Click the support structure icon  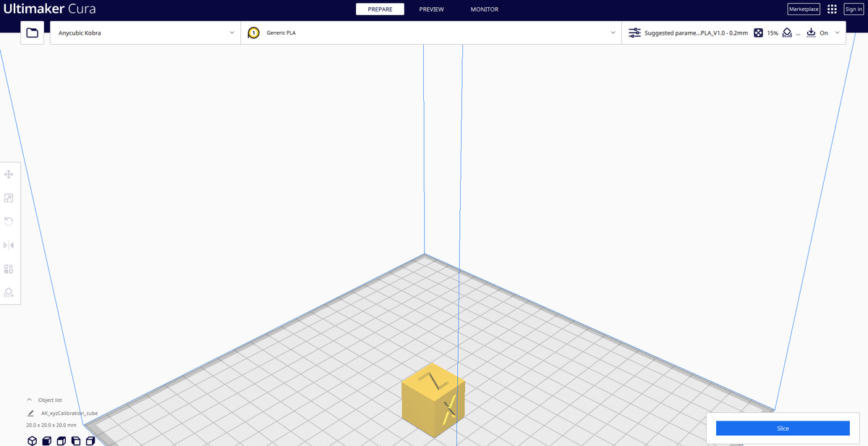click(787, 32)
